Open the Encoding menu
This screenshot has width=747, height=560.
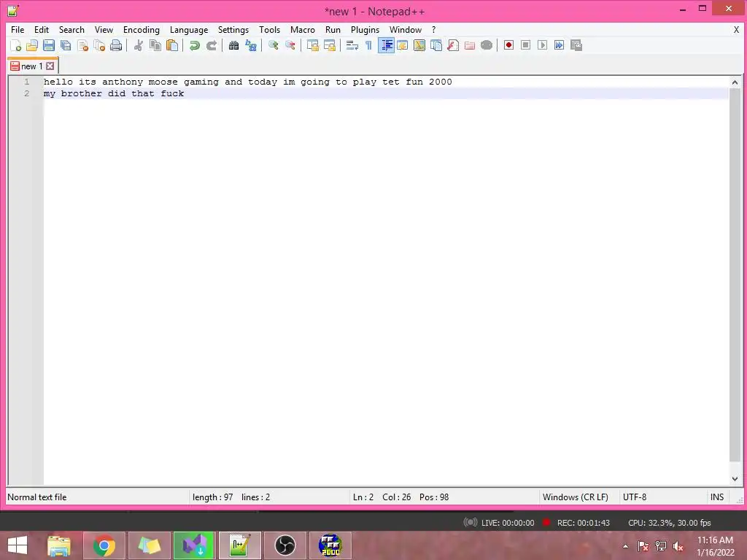click(x=142, y=29)
